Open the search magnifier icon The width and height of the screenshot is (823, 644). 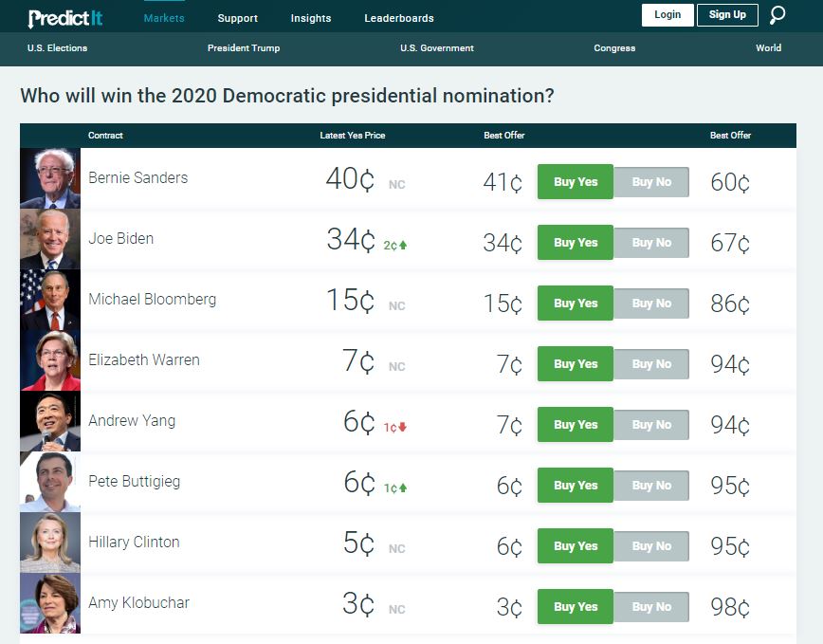point(777,15)
